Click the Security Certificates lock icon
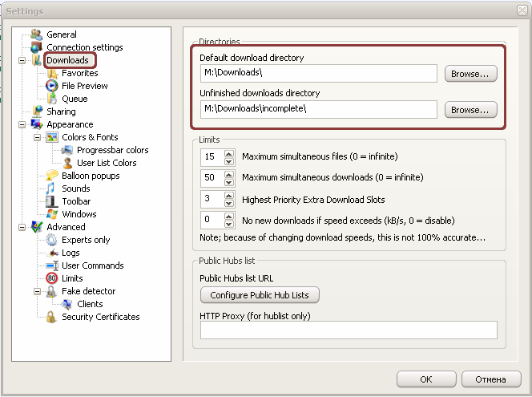 click(x=52, y=317)
